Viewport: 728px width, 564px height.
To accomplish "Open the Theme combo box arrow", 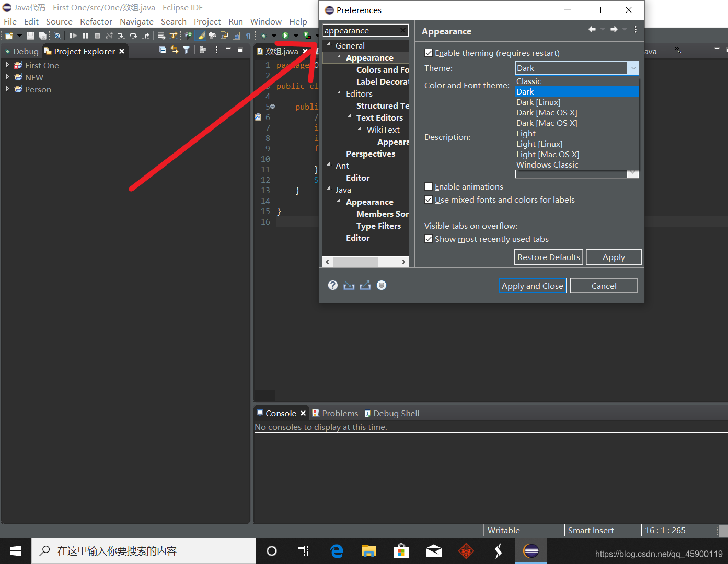I will click(x=633, y=68).
